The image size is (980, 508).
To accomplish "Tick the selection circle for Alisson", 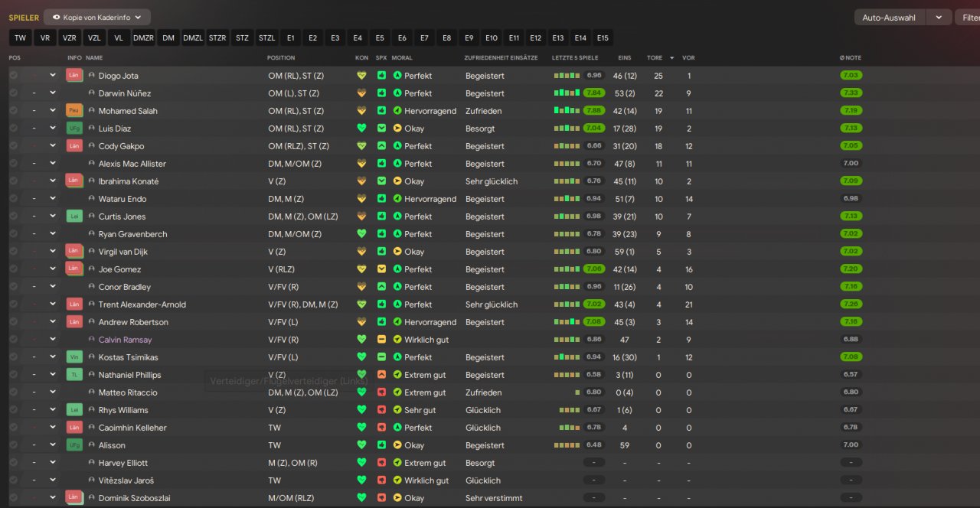I will pos(13,445).
